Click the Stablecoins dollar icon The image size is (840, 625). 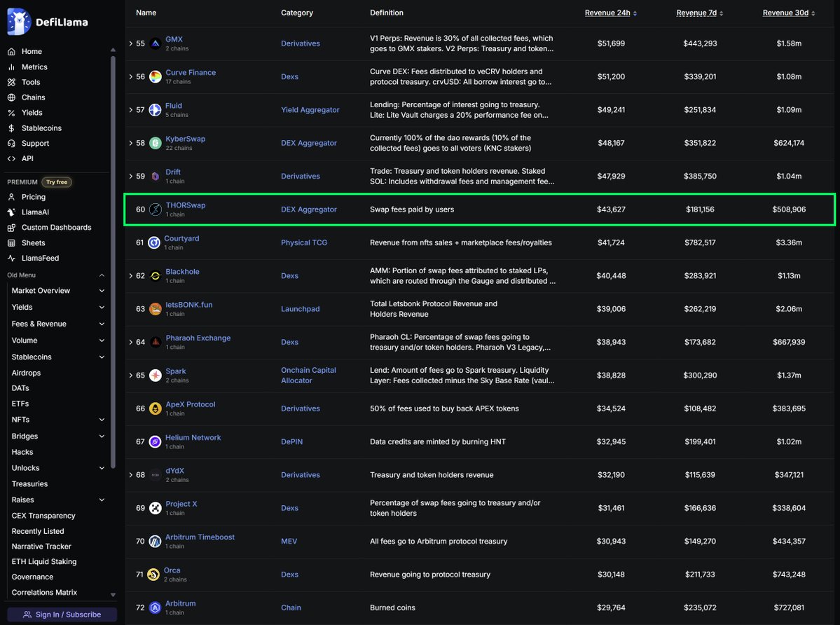pyautogui.click(x=11, y=128)
